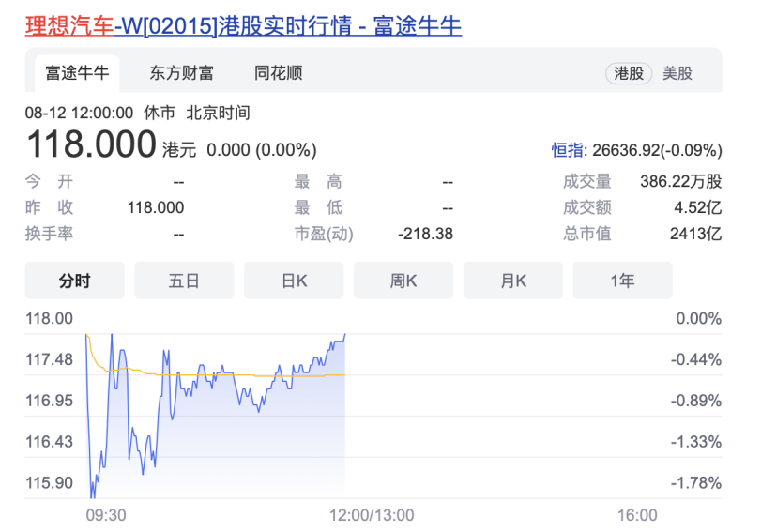Image resolution: width=761 pixels, height=532 pixels.
Task: Show the 五日 chart view
Action: pyautogui.click(x=184, y=281)
